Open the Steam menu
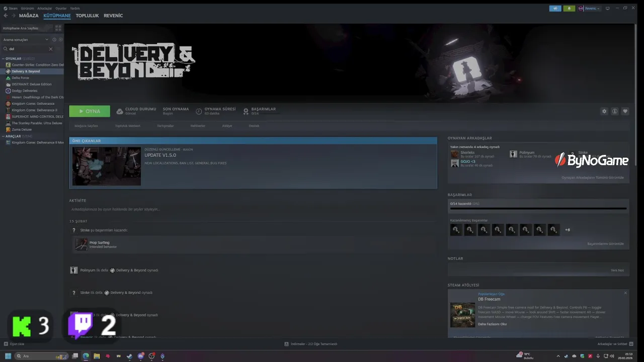 pyautogui.click(x=11, y=9)
